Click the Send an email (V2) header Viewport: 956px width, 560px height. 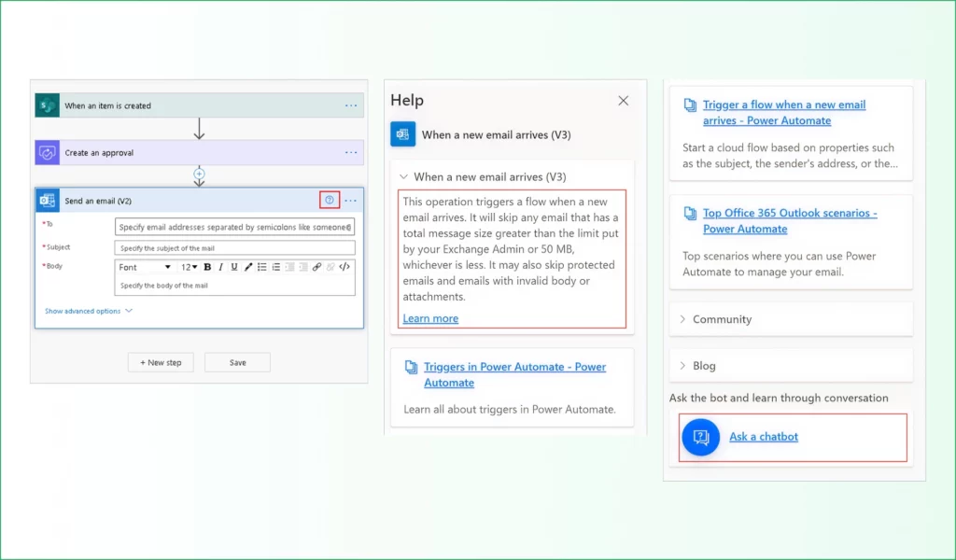click(200, 201)
